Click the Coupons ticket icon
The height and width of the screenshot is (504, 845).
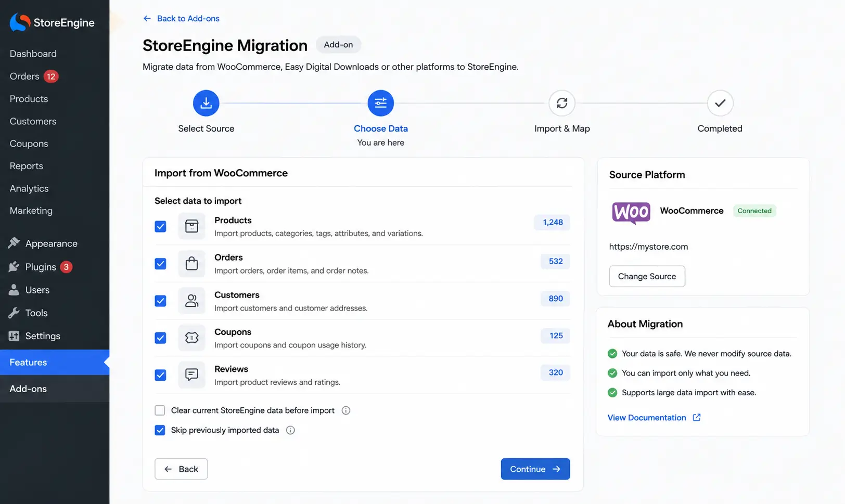[191, 338]
